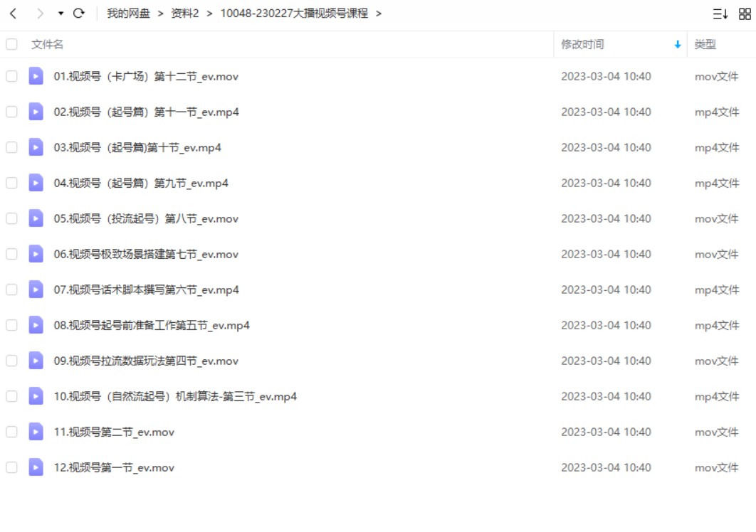Go to 资料2 breadcrumb folder
This screenshot has height=532, width=756.
click(185, 14)
